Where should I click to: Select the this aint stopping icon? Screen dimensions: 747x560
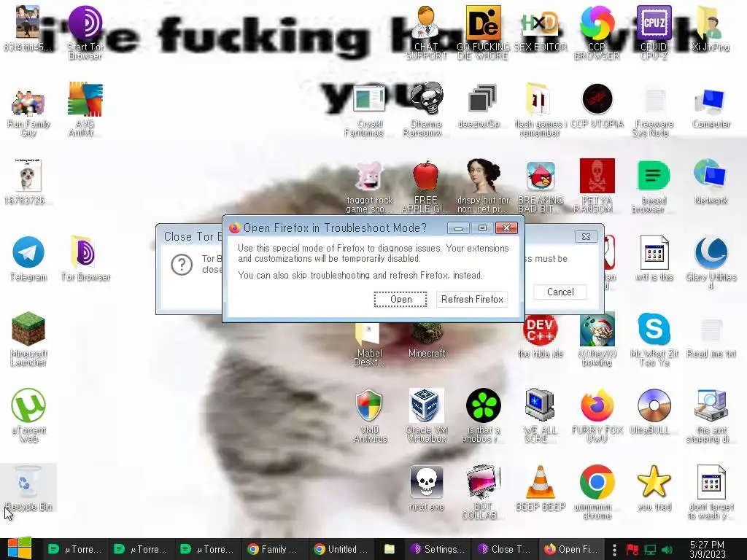(x=710, y=415)
